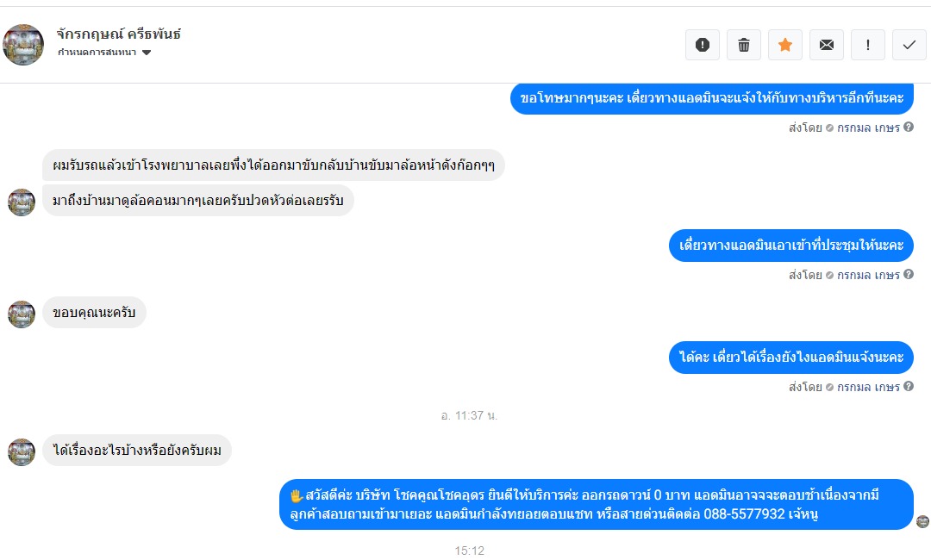Delete conversation using trash icon
The image size is (931, 560).
[x=744, y=45]
